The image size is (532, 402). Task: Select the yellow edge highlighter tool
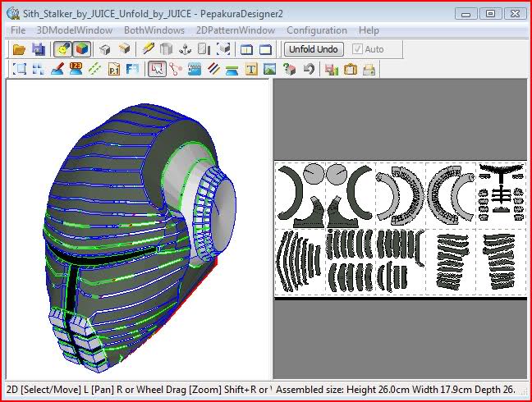click(148, 49)
